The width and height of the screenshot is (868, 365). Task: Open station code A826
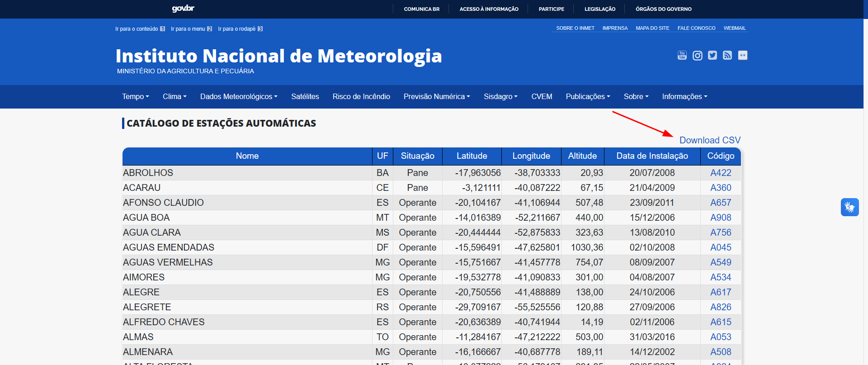[721, 307]
